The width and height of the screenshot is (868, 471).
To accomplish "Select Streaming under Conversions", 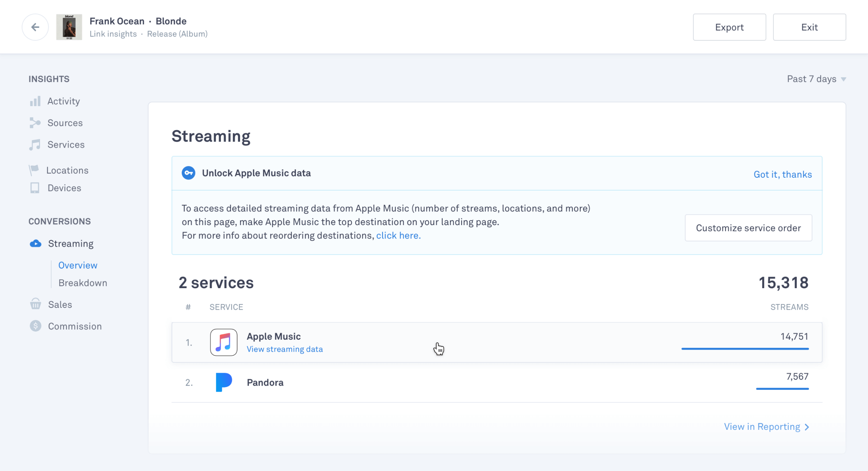I will 71,244.
